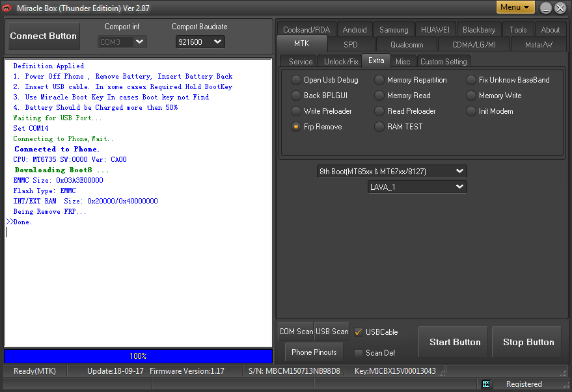The height and width of the screenshot is (392, 572).
Task: Enable the Scan Def checkbox
Action: (x=358, y=352)
